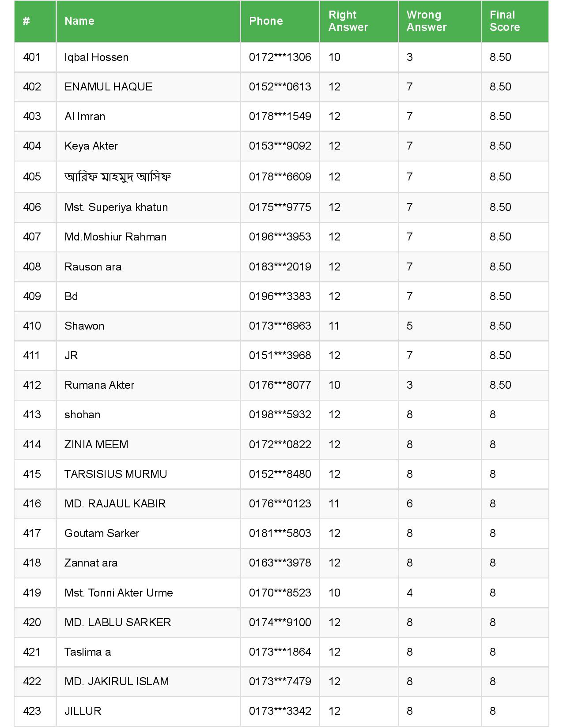This screenshot has width=563, height=728.
Task: Click Goutam Sarker's phone number
Action: (280, 533)
